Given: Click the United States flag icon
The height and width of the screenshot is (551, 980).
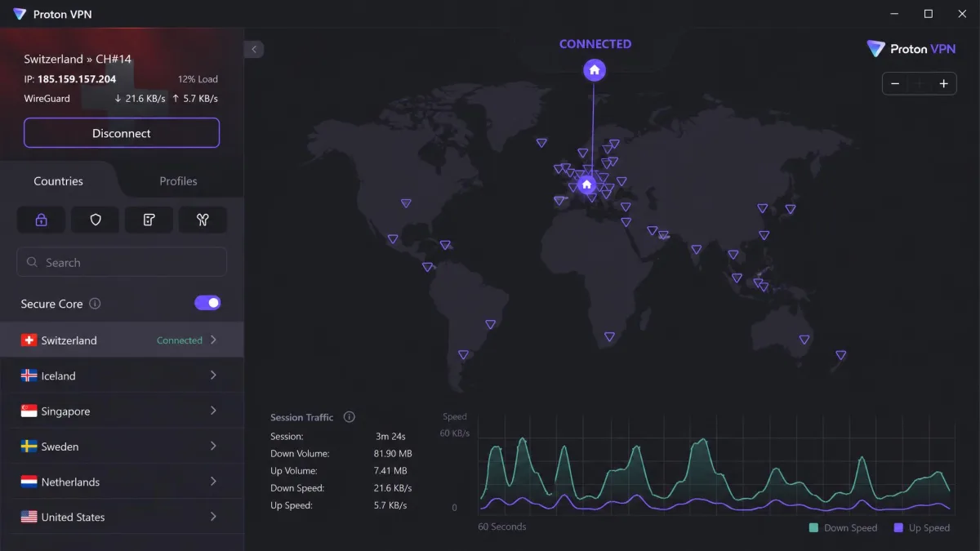Looking at the screenshot, I should (29, 517).
